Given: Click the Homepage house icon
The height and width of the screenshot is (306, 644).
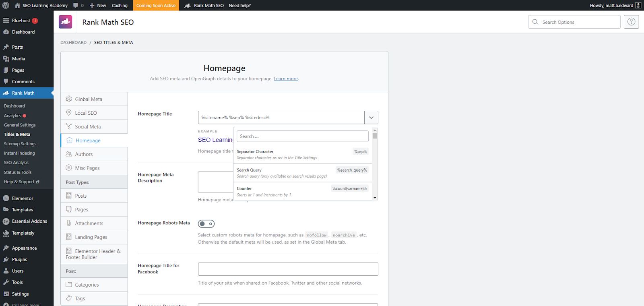Looking at the screenshot, I should tap(69, 140).
